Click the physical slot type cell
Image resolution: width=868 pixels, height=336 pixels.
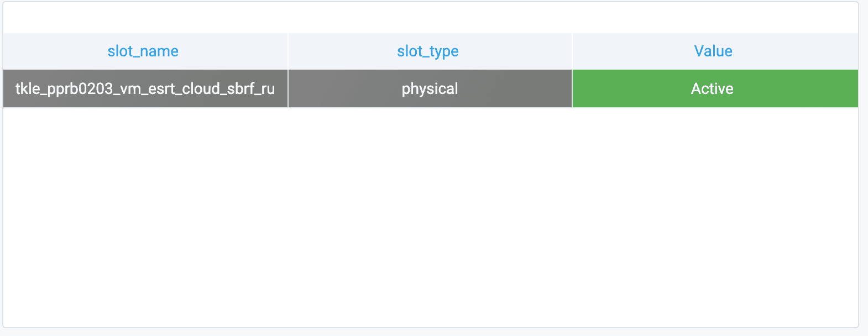(x=430, y=89)
